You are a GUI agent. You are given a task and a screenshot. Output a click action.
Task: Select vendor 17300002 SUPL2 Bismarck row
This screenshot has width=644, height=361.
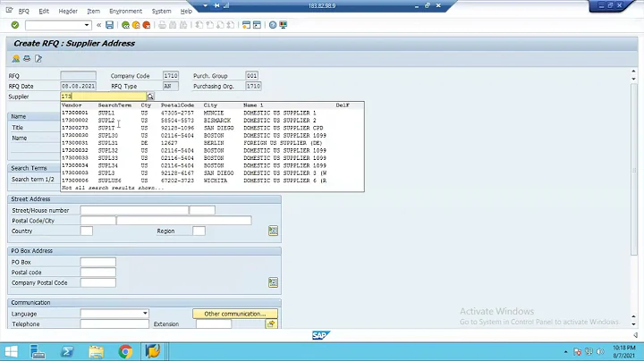(x=212, y=121)
